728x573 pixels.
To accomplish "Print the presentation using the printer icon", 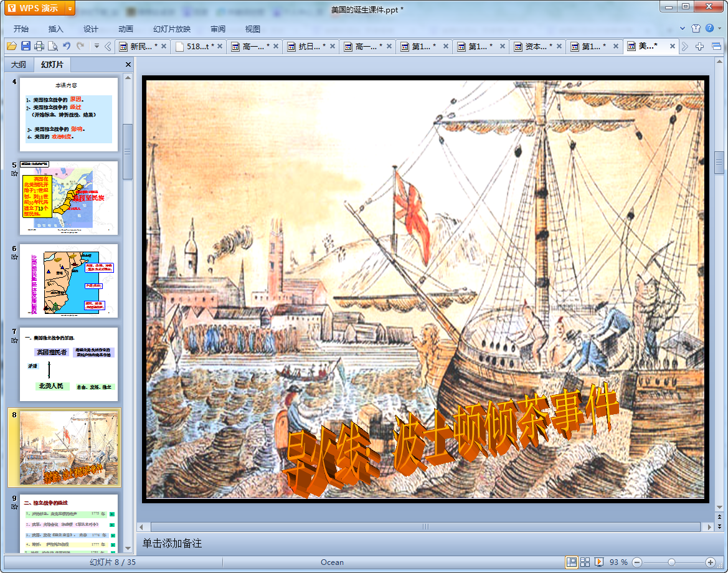I will click(x=39, y=46).
